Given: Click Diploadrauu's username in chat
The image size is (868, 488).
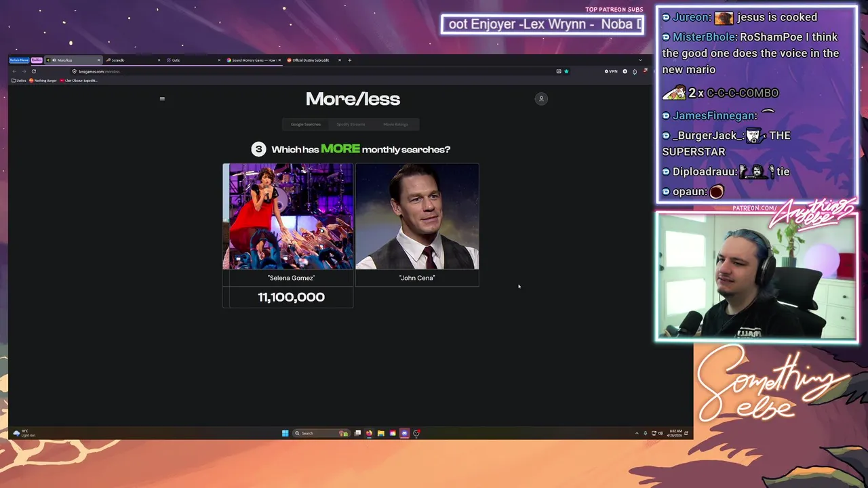Looking at the screenshot, I should [x=705, y=172].
